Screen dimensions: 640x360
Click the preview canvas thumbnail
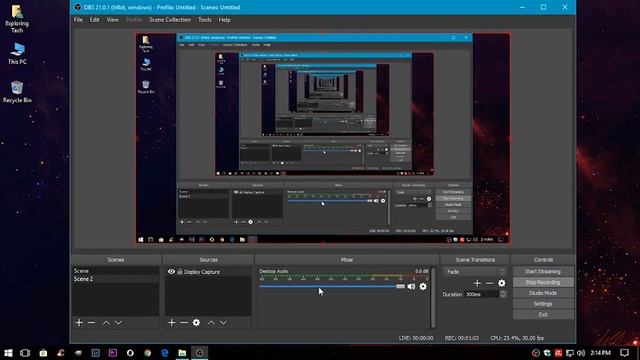[x=323, y=138]
